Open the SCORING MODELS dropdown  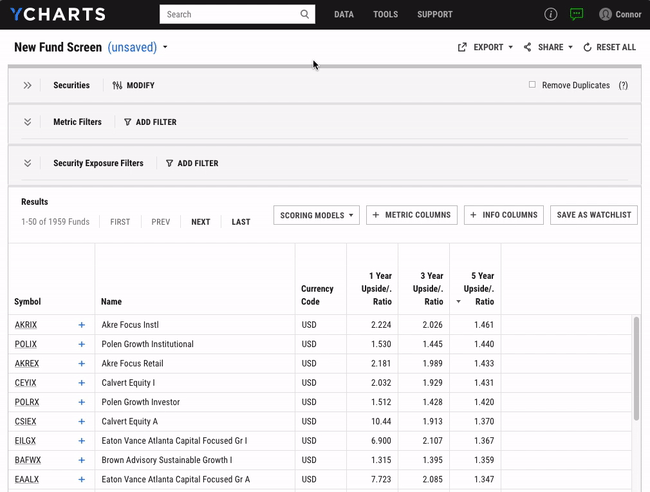coord(316,215)
